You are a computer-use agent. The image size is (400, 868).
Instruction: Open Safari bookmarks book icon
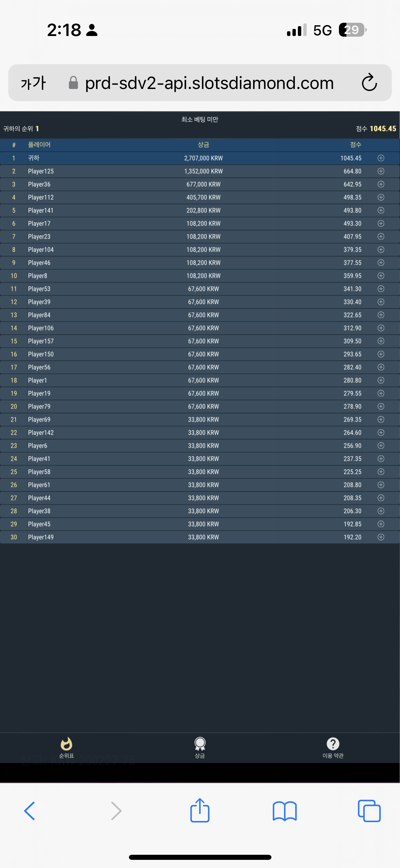pyautogui.click(x=285, y=811)
